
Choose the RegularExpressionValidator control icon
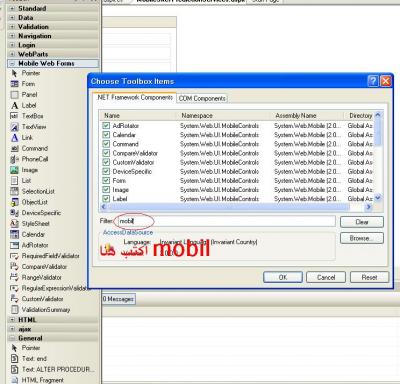pos(14,288)
